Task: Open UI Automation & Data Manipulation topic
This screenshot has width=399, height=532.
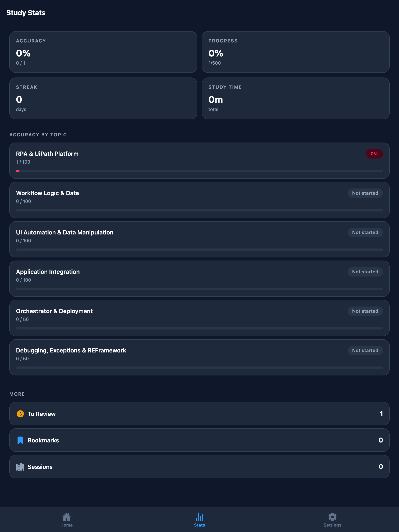Action: (199, 239)
